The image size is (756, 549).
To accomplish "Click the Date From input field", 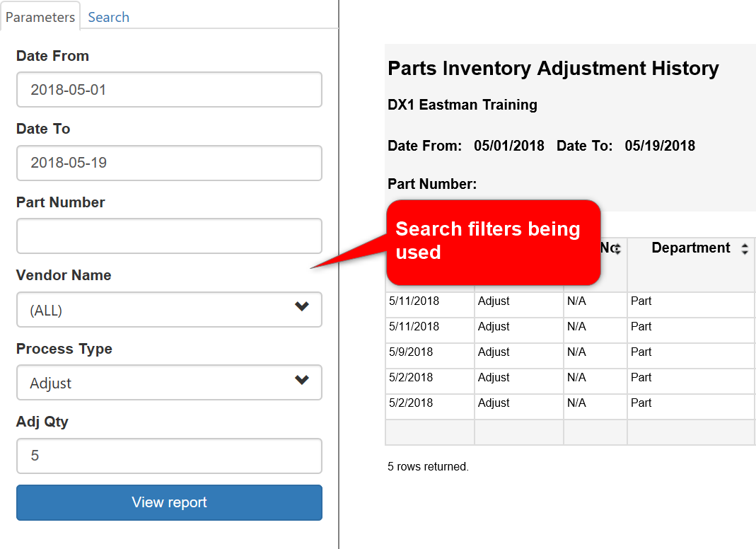I will click(x=169, y=90).
